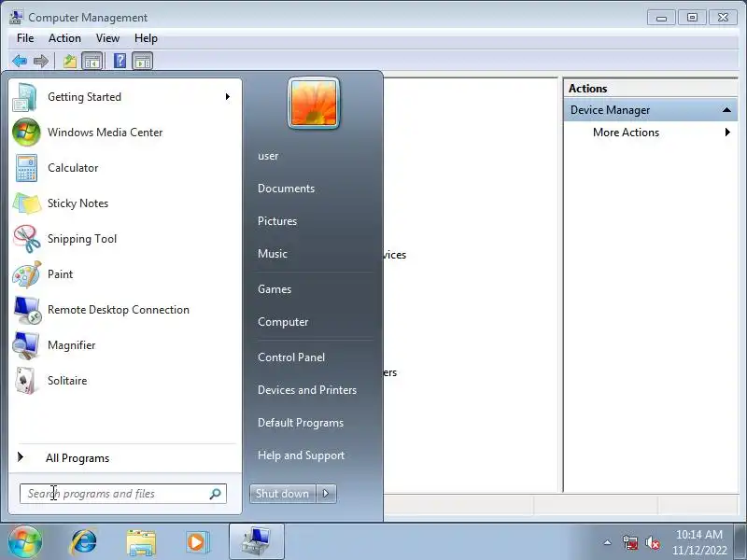Open Windows Explorer from taskbar
This screenshot has width=747, height=560.
point(141,542)
